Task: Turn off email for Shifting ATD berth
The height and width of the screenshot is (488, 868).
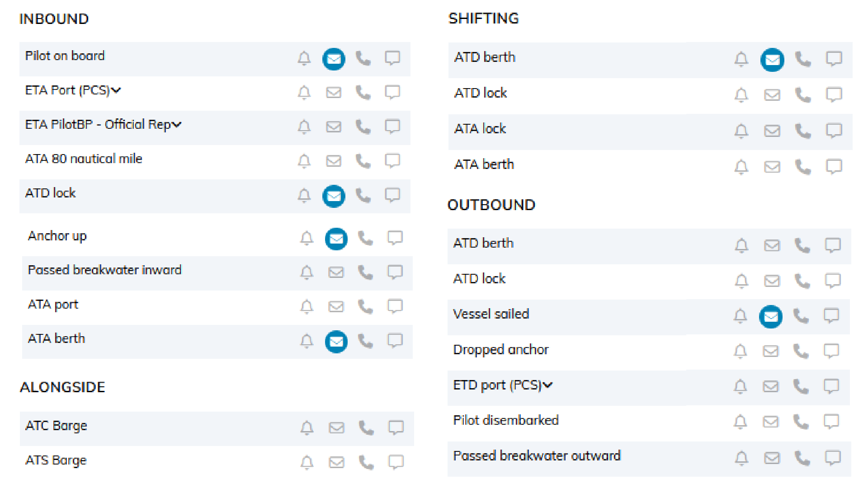Action: click(x=772, y=60)
